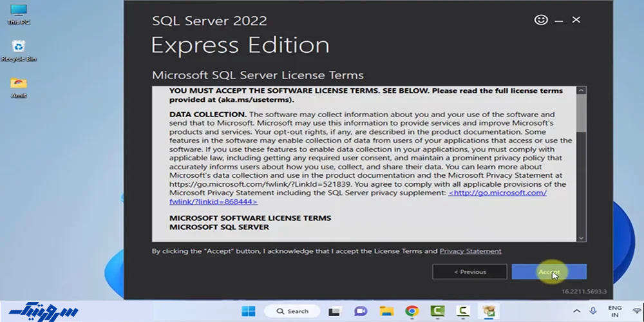Open File Explorer from the taskbar
Screen dimensions: 644x322
point(386,311)
